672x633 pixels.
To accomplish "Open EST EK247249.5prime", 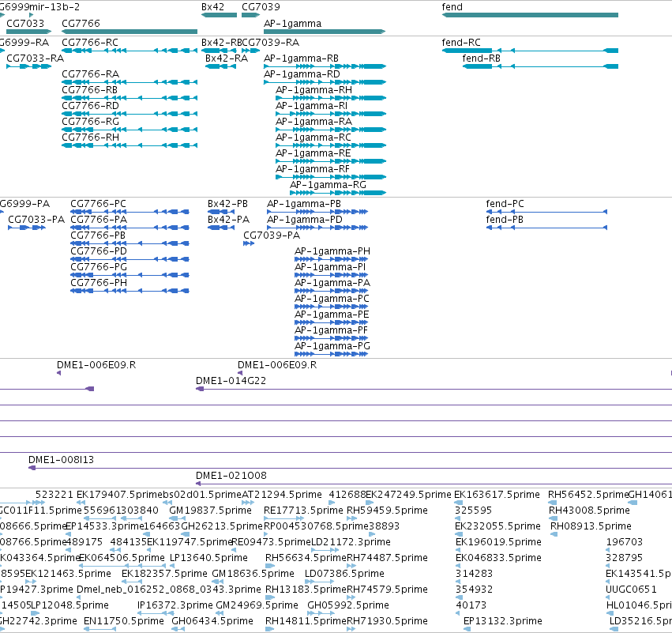I will 408,494.
